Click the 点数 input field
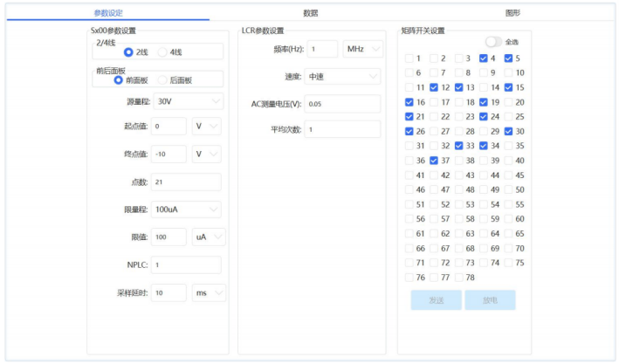Image resolution: width=619 pixels, height=364 pixels. 185,182
